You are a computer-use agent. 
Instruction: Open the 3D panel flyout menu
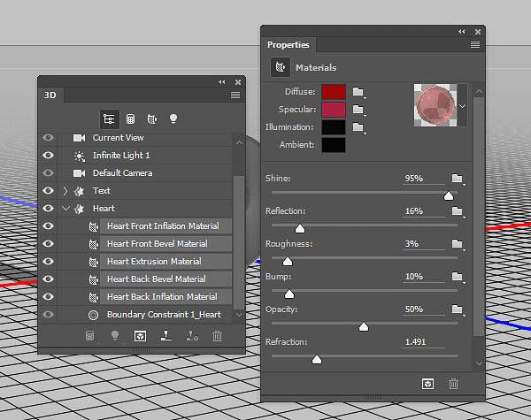point(235,95)
